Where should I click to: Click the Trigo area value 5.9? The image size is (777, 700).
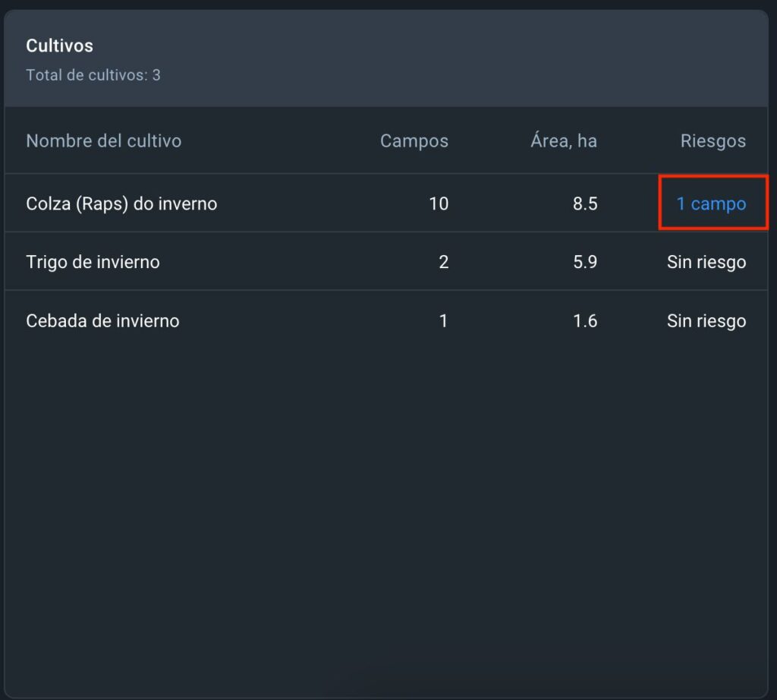(x=584, y=262)
